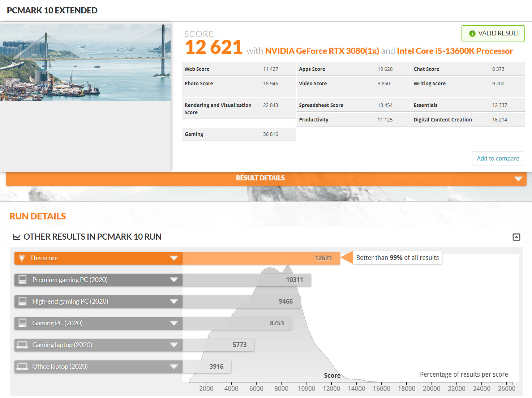532x398 pixels.
Task: Click the laptop icon for Office laptop (2020)
Action: (22, 367)
